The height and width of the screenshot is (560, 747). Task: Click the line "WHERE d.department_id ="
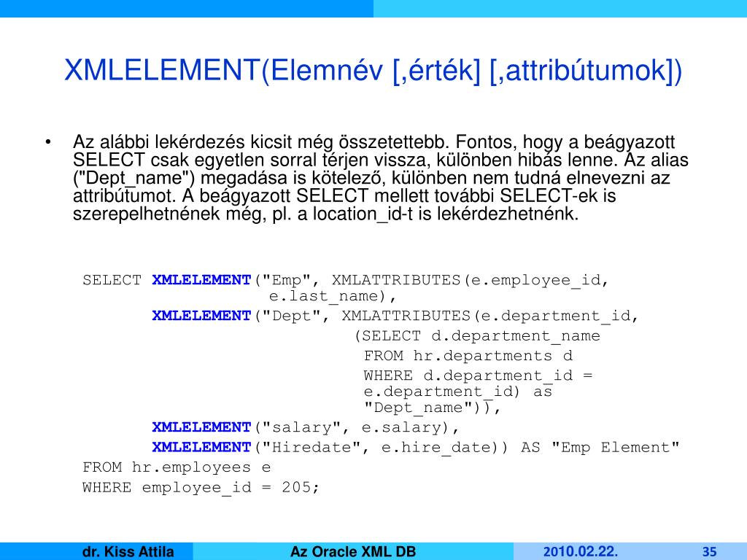[479, 376]
